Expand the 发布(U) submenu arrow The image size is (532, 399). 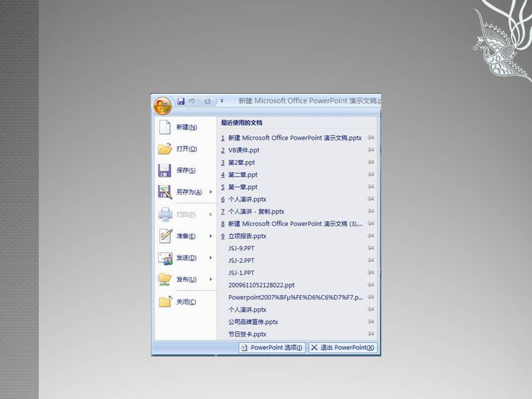click(211, 279)
